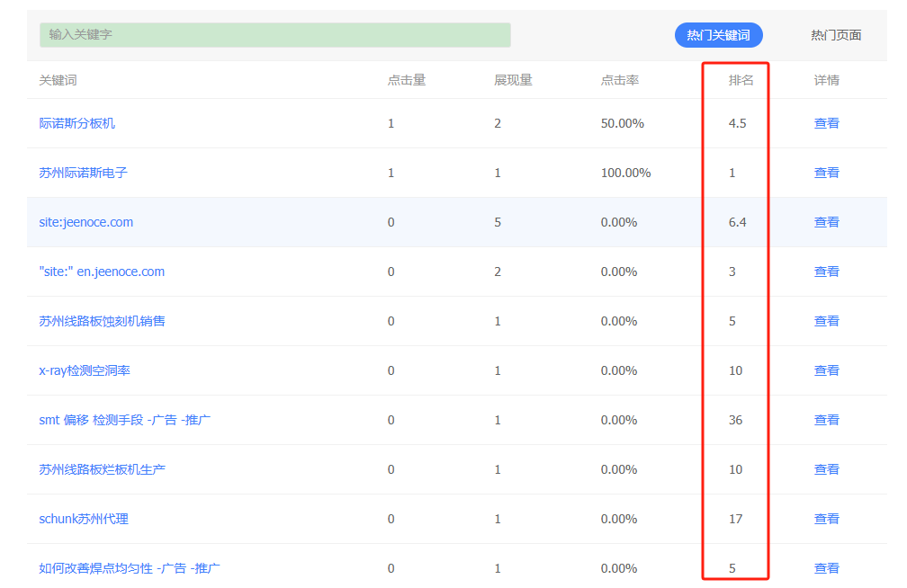Click the keyword search input field
The image size is (907, 588).
tap(274, 35)
